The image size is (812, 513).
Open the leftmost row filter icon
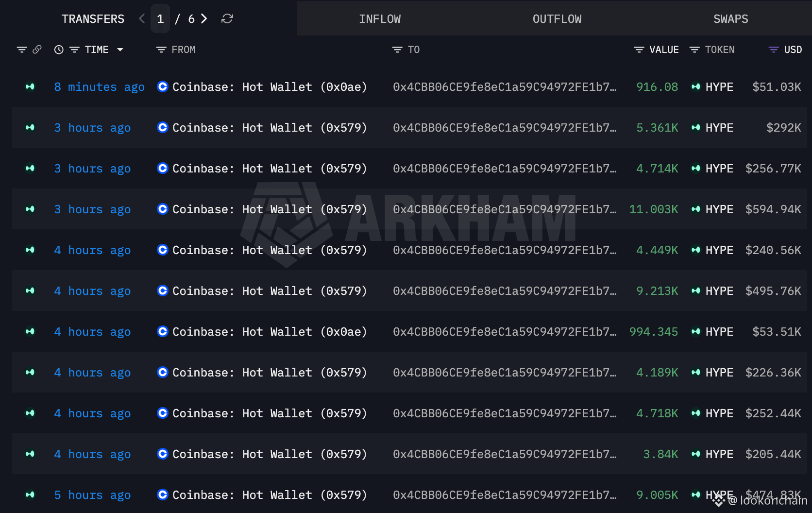(22, 50)
